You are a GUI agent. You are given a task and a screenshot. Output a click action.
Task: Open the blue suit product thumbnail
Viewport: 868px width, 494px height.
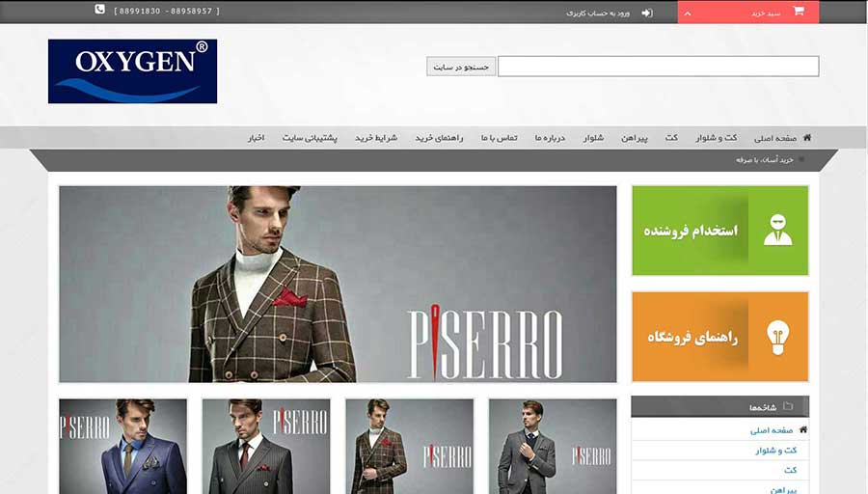[122, 446]
